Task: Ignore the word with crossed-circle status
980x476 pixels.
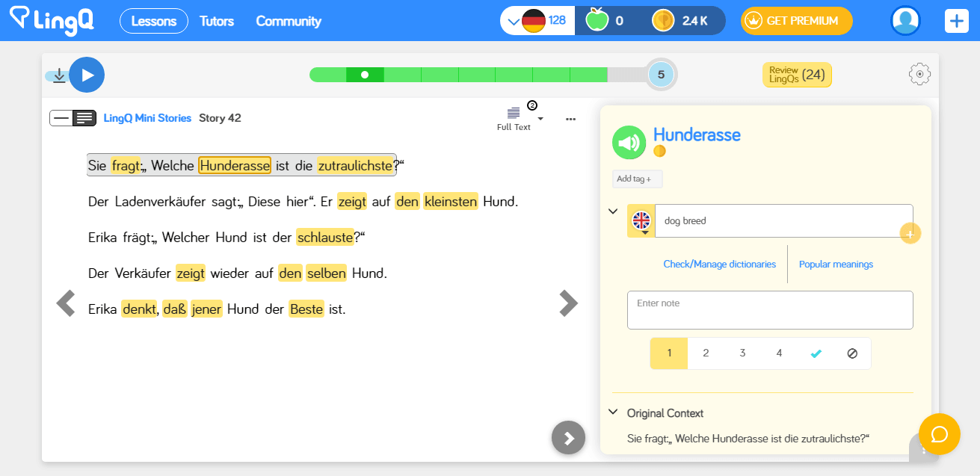Action: pos(852,353)
